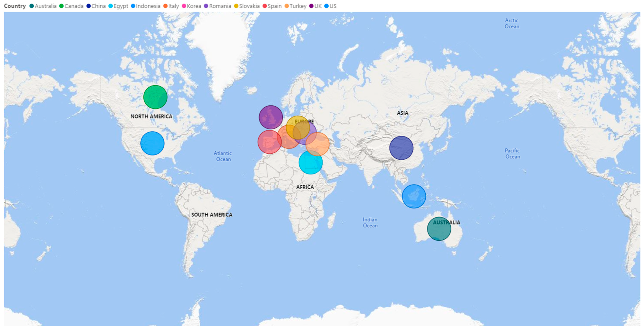Select Romania in the legend
644x329 pixels.
point(220,6)
